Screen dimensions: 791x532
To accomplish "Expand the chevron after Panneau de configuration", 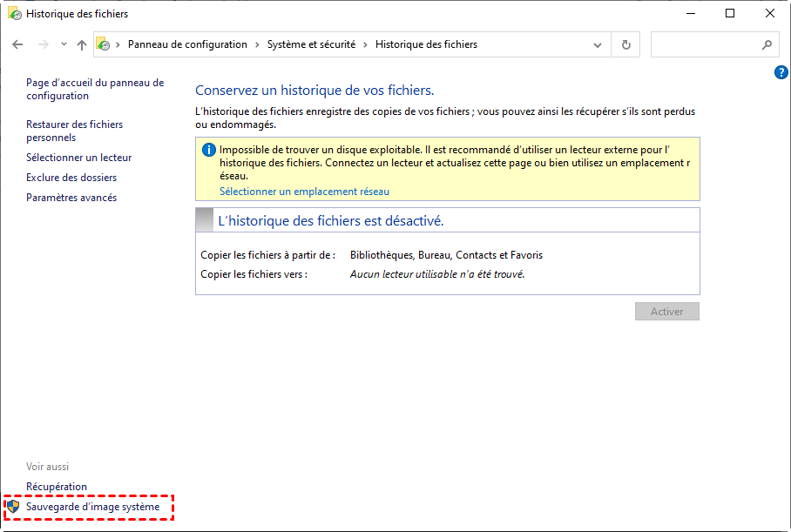I will coord(257,44).
